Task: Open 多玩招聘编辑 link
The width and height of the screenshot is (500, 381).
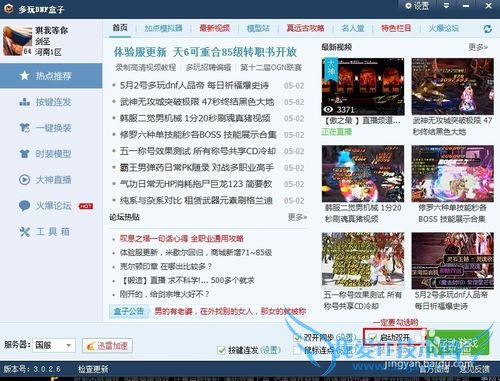Action: coord(208,67)
